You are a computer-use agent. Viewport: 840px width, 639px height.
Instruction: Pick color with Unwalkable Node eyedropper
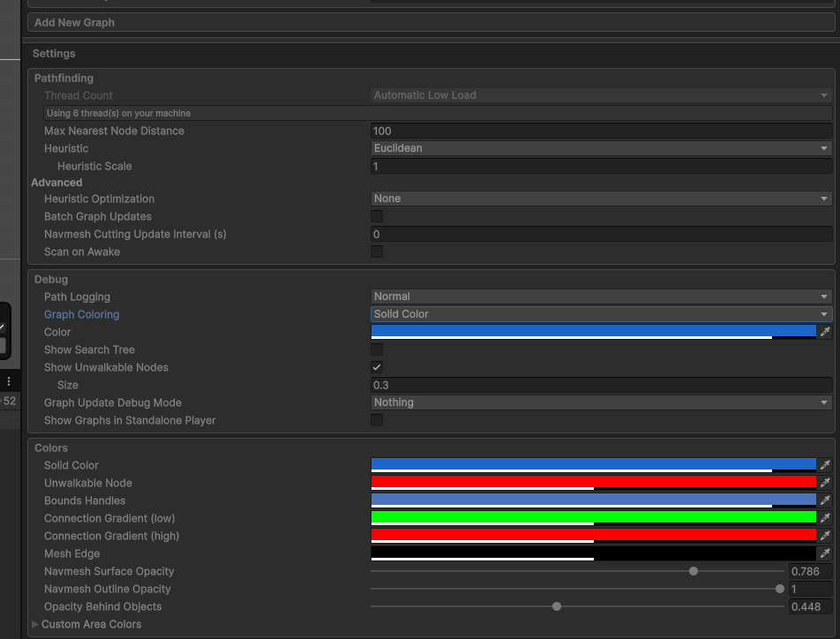(x=825, y=483)
